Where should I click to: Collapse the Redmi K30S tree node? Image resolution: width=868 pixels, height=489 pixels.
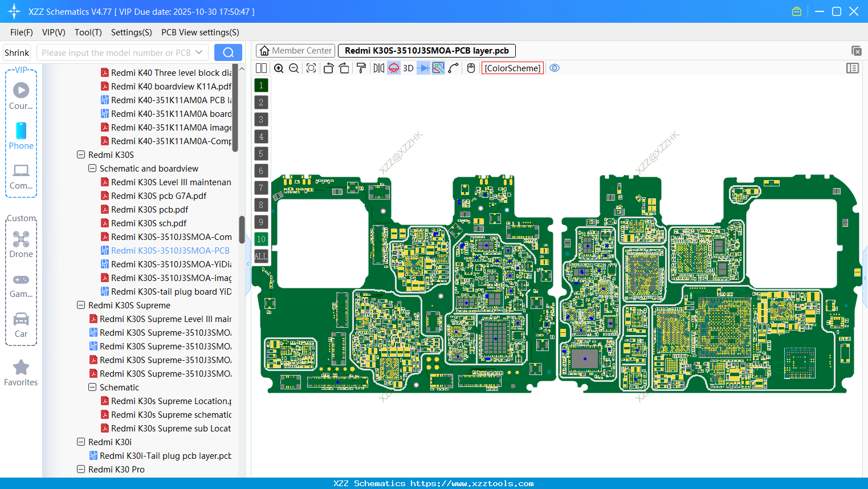click(x=80, y=154)
